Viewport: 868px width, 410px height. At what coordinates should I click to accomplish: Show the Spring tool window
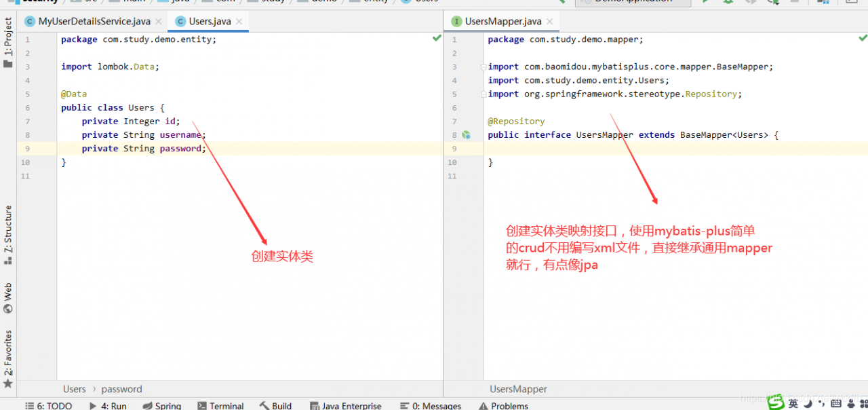click(x=162, y=405)
